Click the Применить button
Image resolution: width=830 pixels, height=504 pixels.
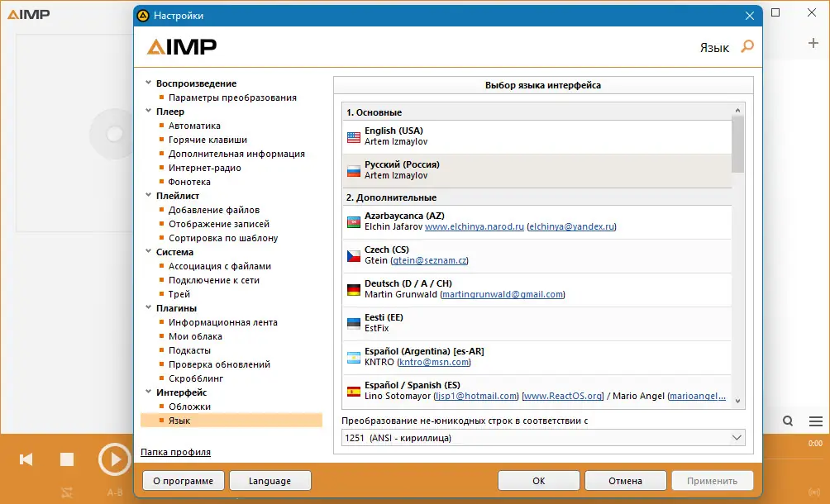(712, 481)
